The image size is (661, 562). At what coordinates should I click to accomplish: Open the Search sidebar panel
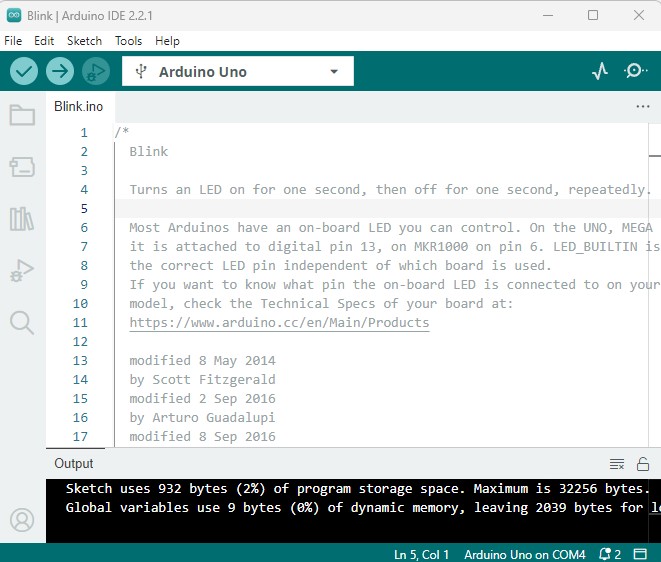(22, 323)
